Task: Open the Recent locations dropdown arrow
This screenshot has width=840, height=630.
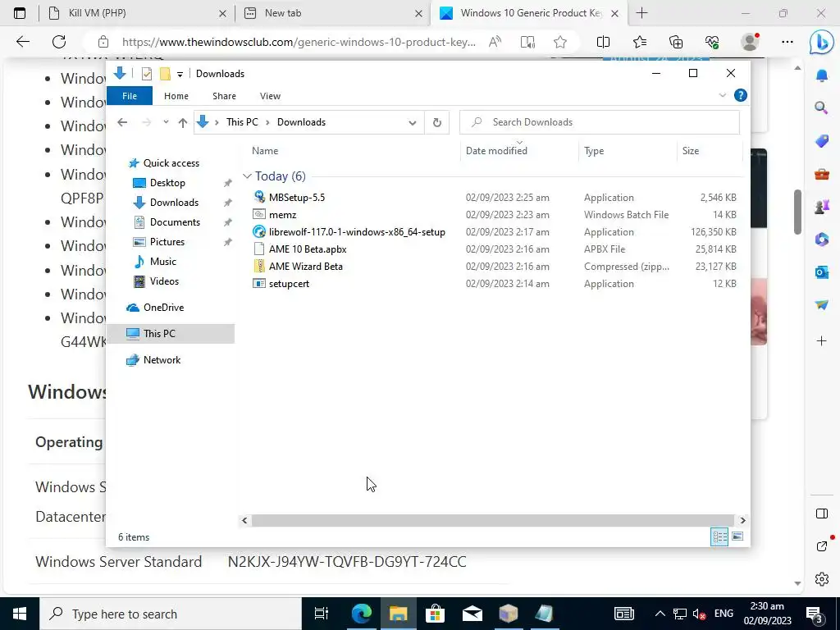Action: pos(166,122)
